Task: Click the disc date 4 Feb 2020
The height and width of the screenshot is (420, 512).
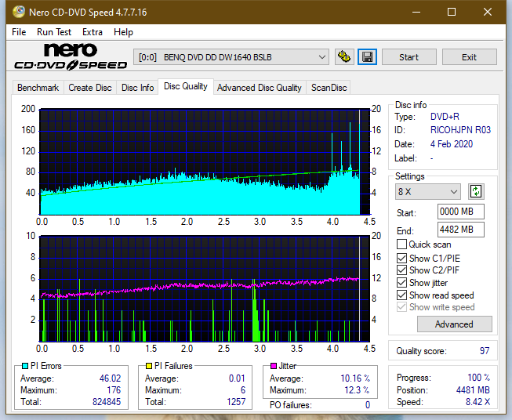Action: click(452, 144)
